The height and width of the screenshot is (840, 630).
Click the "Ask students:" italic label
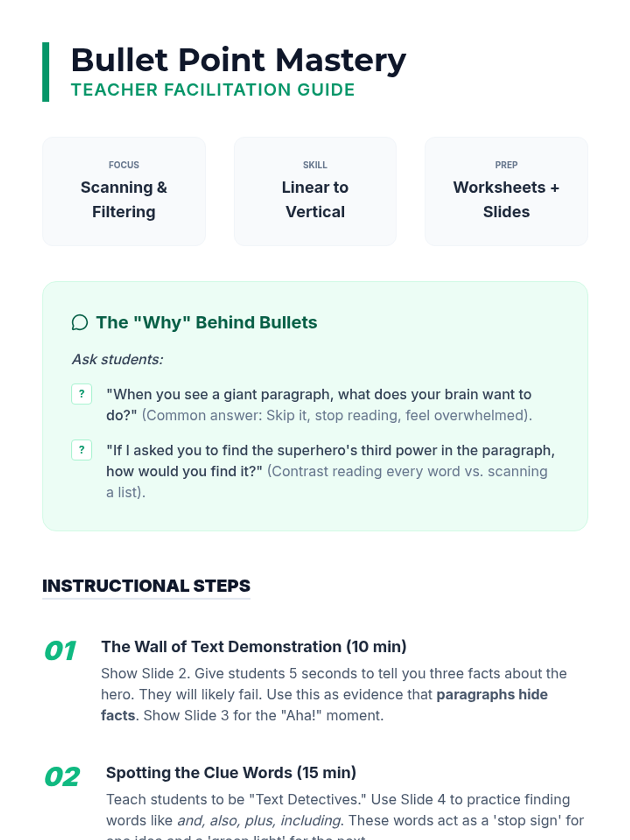pyautogui.click(x=118, y=360)
